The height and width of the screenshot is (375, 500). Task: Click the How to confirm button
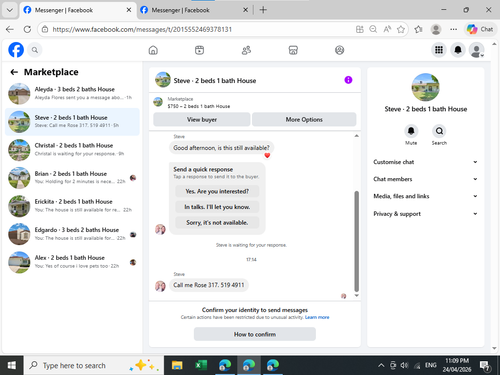tap(255, 334)
